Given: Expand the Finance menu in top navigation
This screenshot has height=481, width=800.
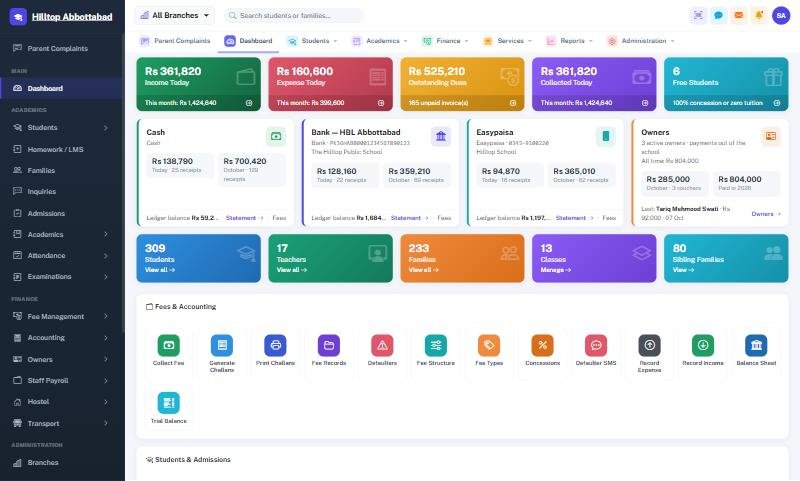Looking at the screenshot, I should (x=445, y=41).
